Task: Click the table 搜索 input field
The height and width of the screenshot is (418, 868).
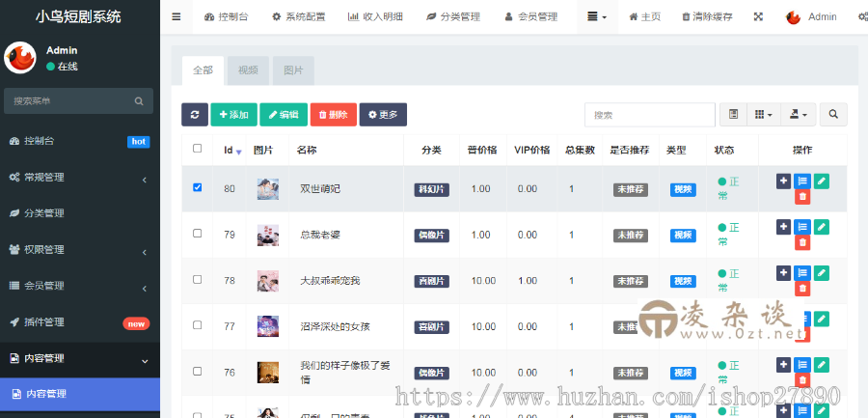Action: 649,115
